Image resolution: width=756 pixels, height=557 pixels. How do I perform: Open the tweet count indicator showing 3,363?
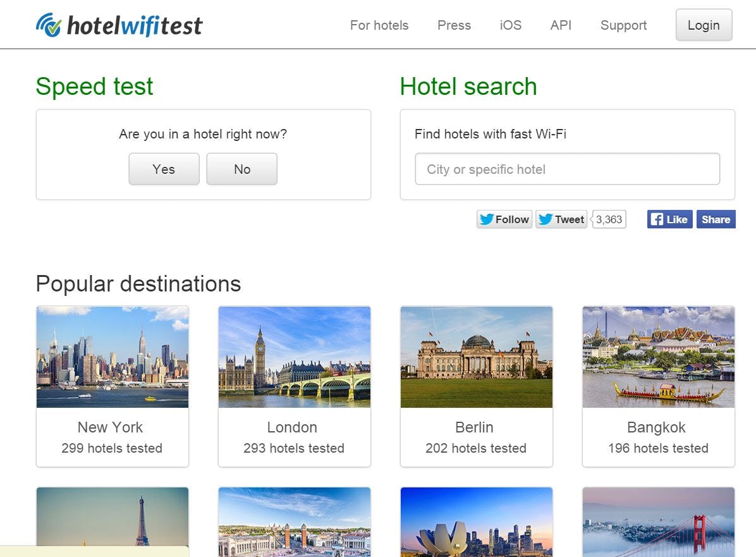point(607,219)
